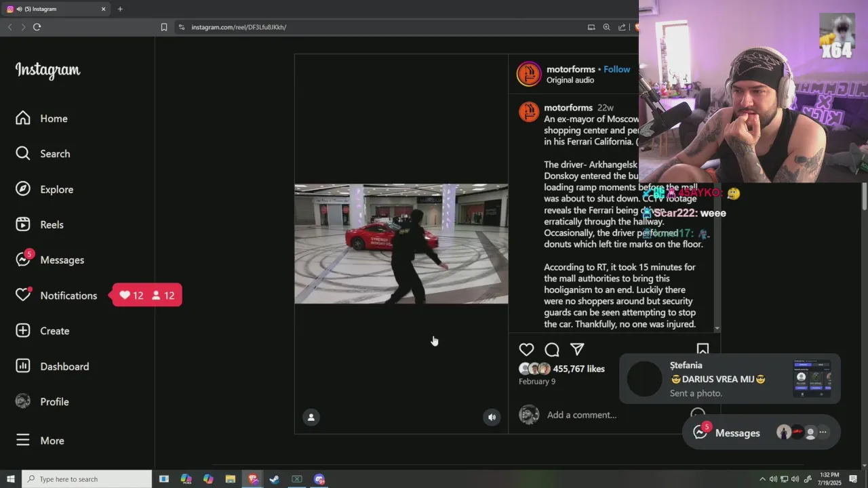Image resolution: width=868 pixels, height=488 pixels.
Task: Click the red notifications count popup
Action: [146, 296]
